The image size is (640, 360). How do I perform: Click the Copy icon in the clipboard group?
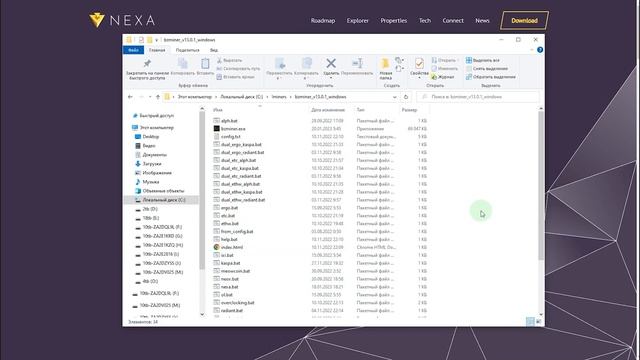(182, 63)
